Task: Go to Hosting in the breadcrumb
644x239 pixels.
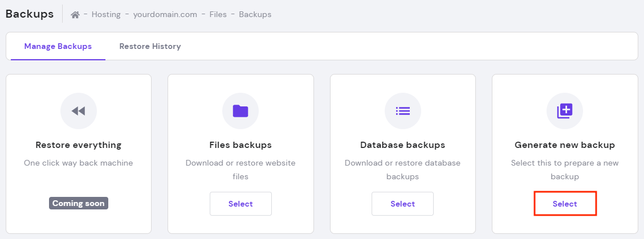Action: (106, 15)
